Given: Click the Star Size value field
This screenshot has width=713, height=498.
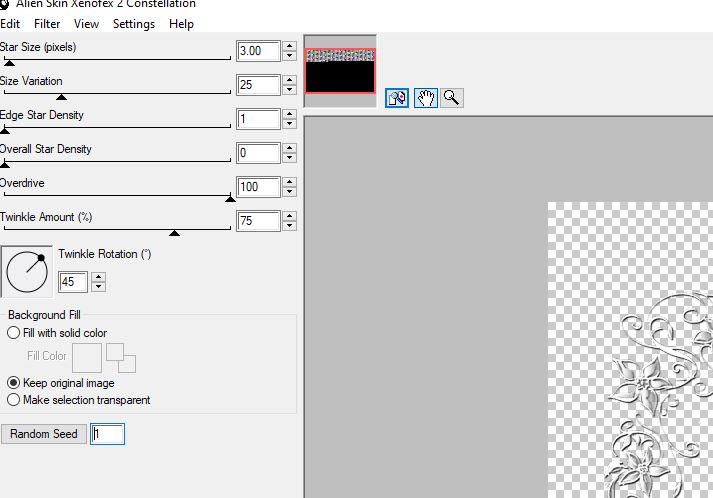Looking at the screenshot, I should tap(258, 51).
